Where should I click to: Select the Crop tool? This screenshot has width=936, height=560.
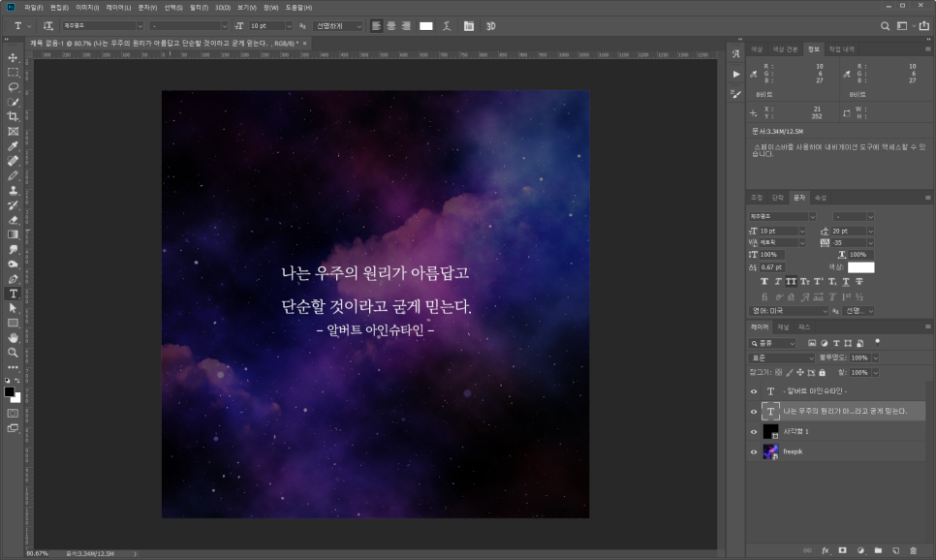tap(13, 116)
